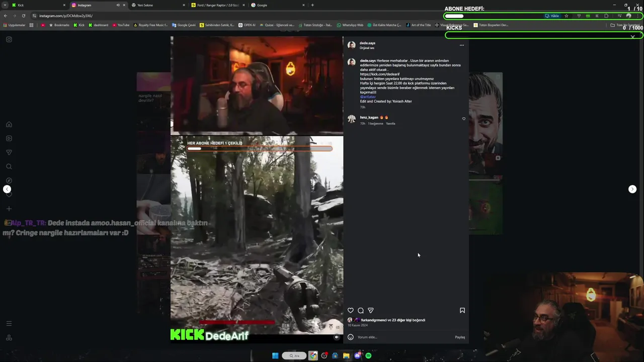The height and width of the screenshot is (362, 644).
Task: Open comments via the speech bubble icon
Action: click(x=361, y=311)
